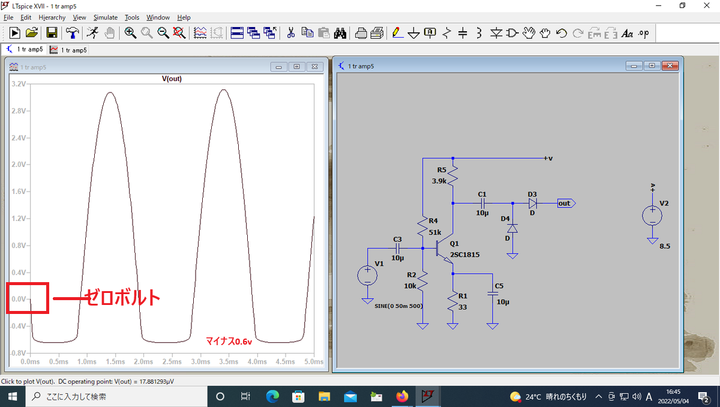Select the Draw Wire pencil tool
Viewport: 720px width, 407px height.
[x=397, y=33]
